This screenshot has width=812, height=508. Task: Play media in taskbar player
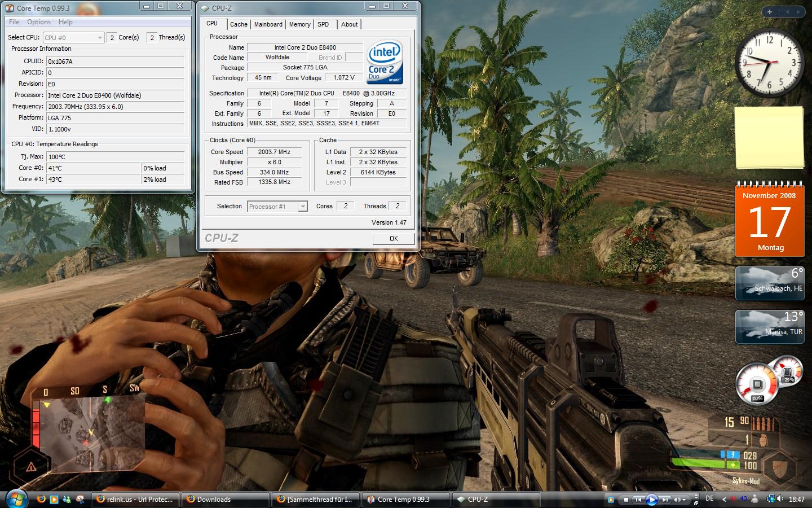pyautogui.click(x=652, y=500)
